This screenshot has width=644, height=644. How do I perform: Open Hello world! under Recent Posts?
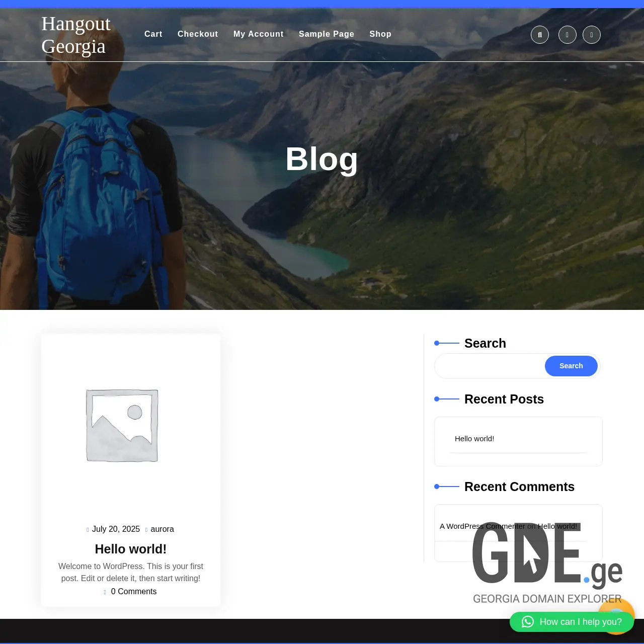pos(474,439)
